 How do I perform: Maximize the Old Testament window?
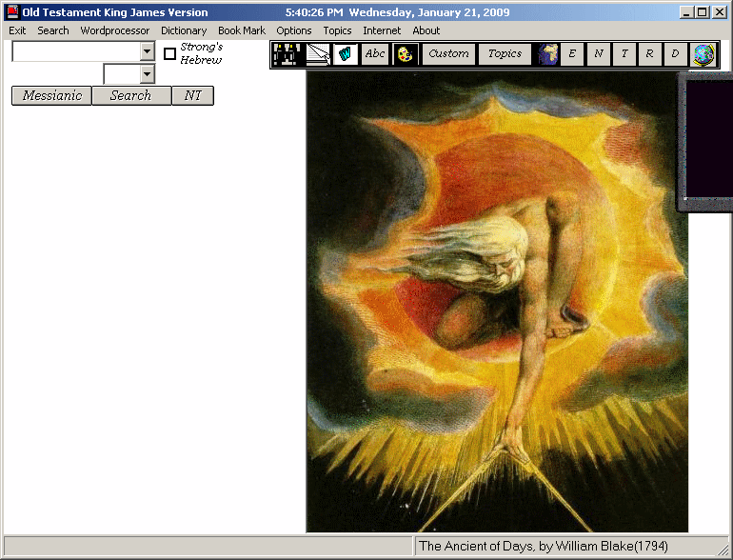[x=702, y=12]
